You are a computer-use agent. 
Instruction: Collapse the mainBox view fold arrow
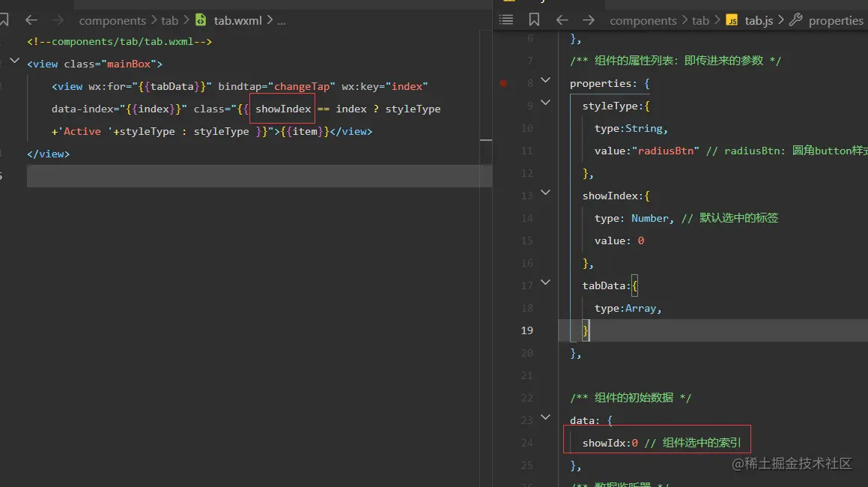point(15,61)
